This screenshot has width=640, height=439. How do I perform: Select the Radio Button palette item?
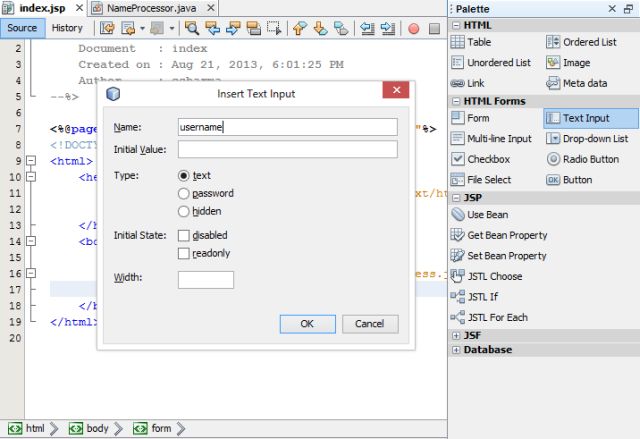[x=583, y=159]
